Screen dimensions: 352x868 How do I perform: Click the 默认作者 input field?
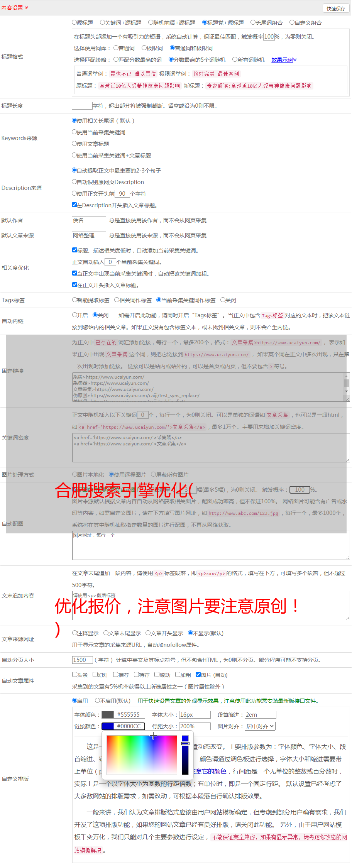coord(89,220)
